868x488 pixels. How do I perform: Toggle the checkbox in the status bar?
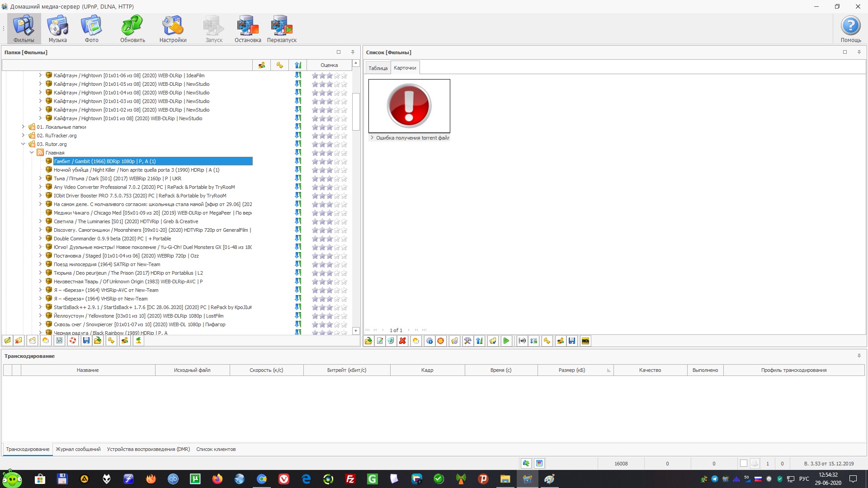743,464
